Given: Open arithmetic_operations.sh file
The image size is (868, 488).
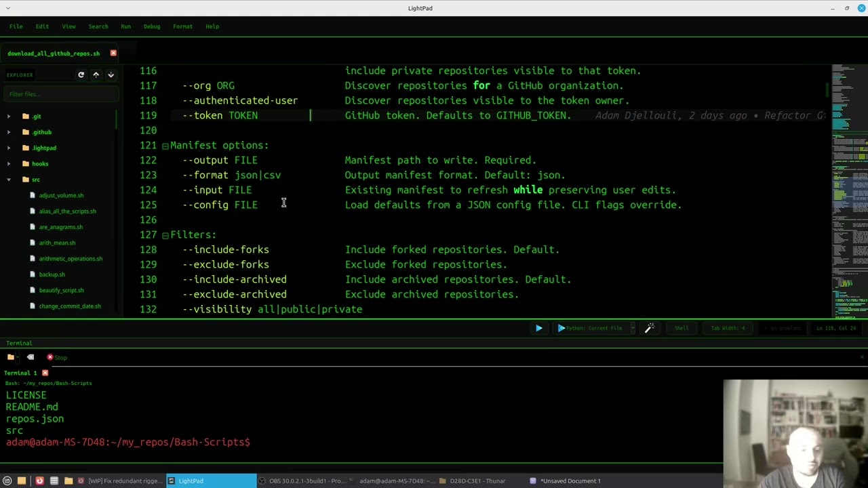Looking at the screenshot, I should point(71,258).
